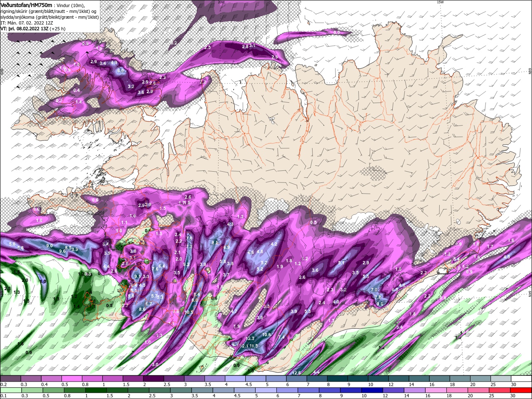Select the lavender swatch above 4 in top legend
Viewport: 532px width, 399px height.
point(235,379)
